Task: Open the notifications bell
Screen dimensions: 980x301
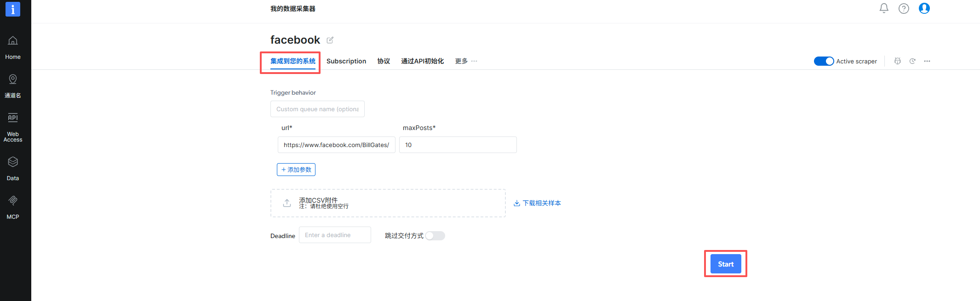Action: 884,8
